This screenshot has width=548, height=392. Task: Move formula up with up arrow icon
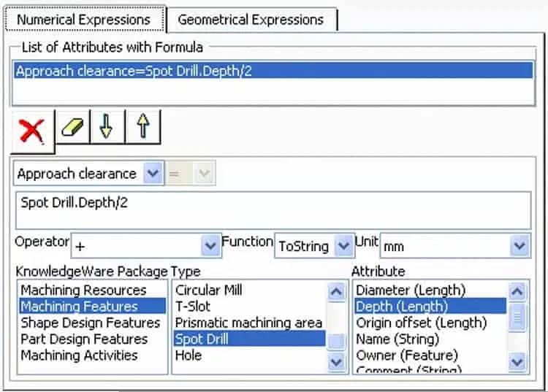coord(143,127)
